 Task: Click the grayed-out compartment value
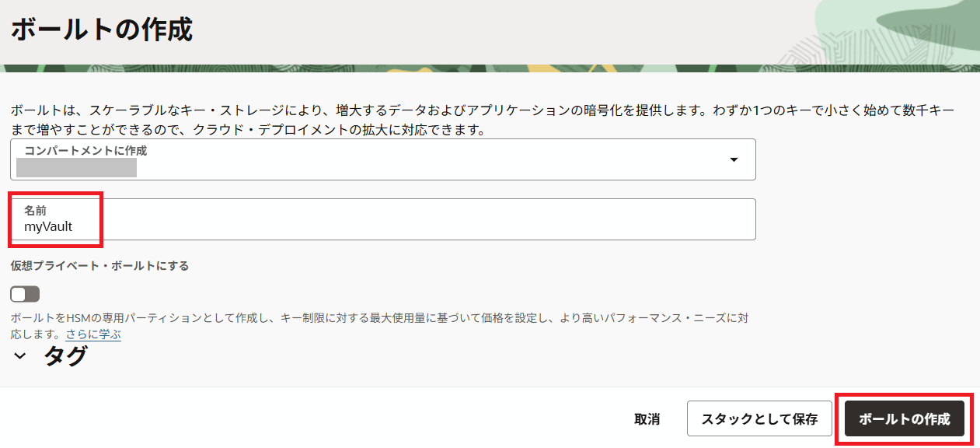tap(76, 167)
